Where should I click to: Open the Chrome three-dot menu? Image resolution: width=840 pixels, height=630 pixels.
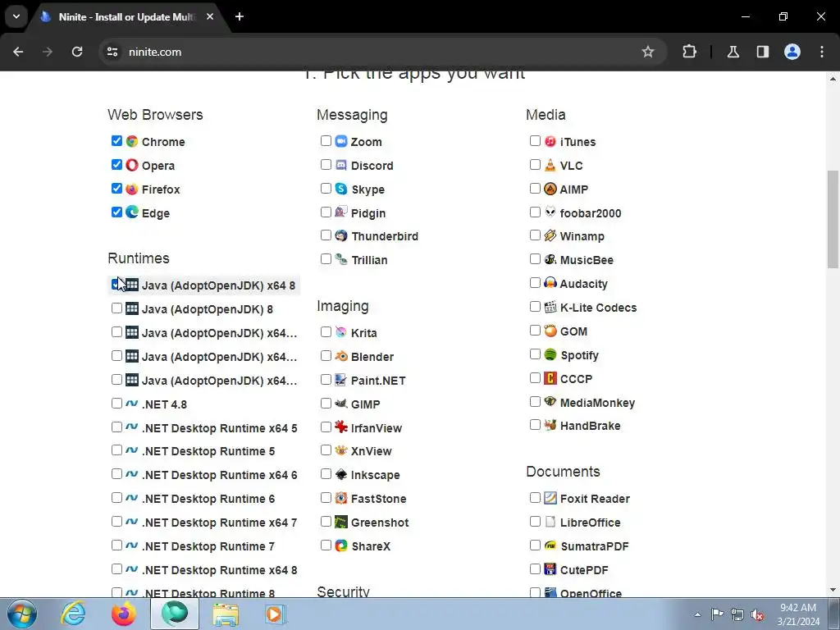[822, 52]
